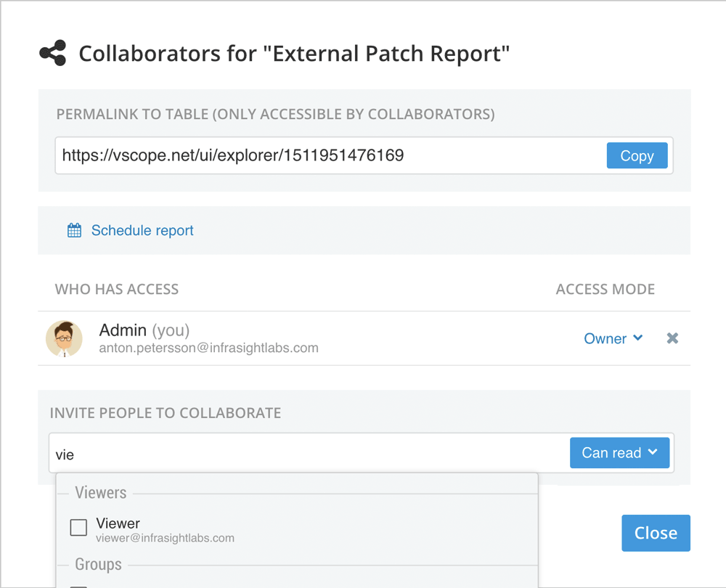Click the calendar icon for scheduling
726x588 pixels.
74,230
